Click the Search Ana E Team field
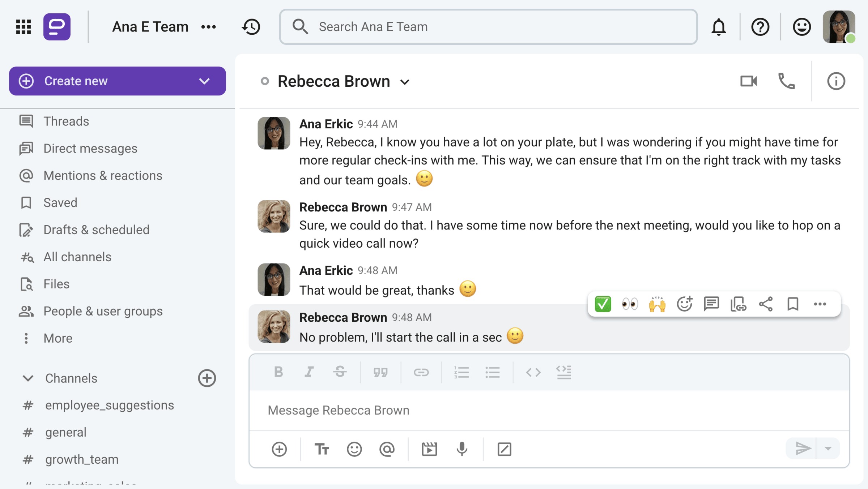 point(488,27)
